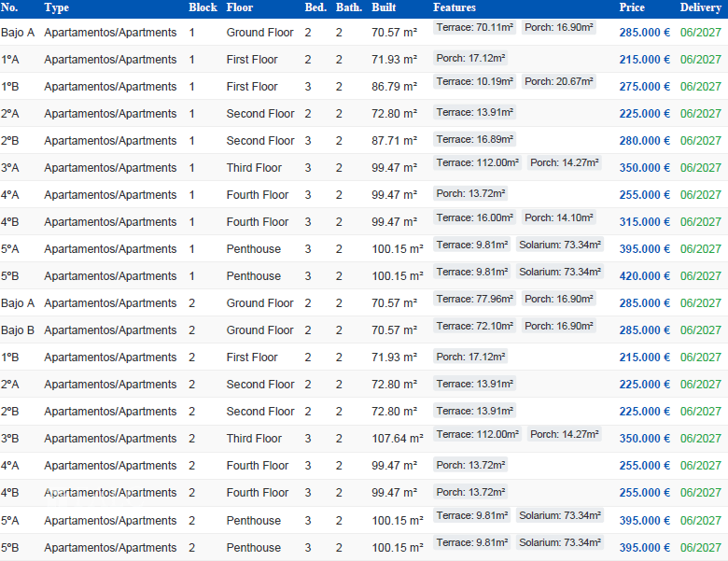This screenshot has height=561, width=728.
Task: Click the 'Type' column header
Action: pos(56,7)
